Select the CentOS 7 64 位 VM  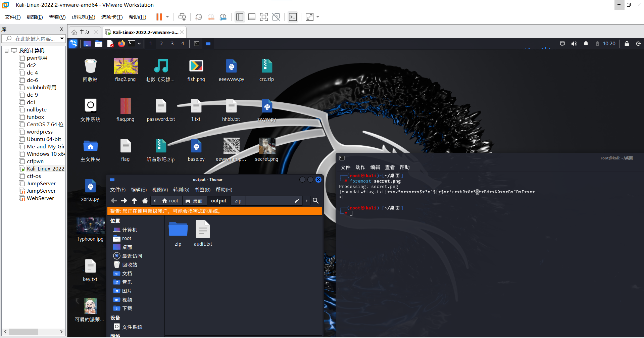click(45, 125)
